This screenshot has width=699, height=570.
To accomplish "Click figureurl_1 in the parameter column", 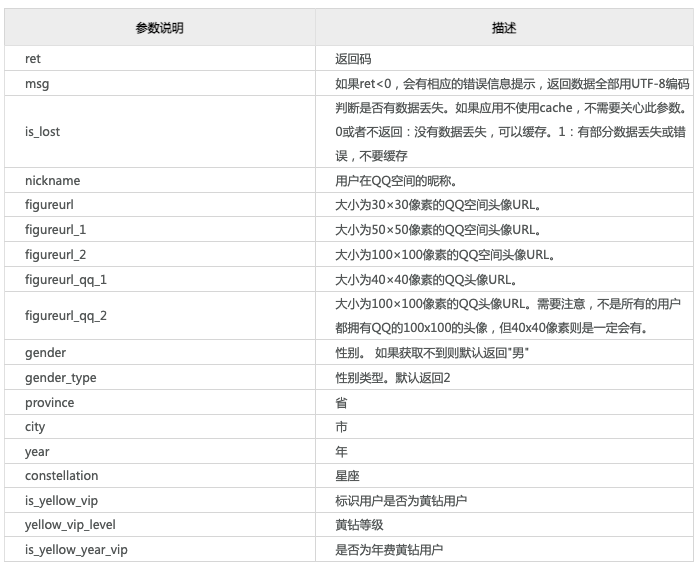I will coord(57,230).
